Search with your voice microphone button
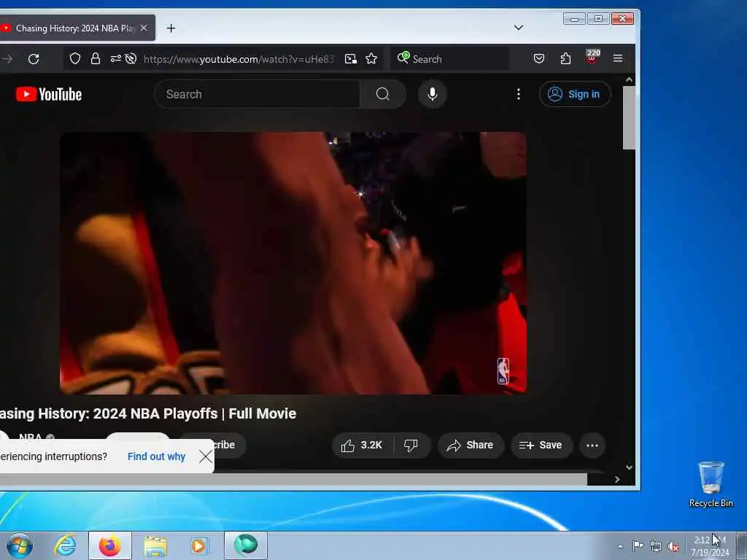This screenshot has height=560, width=747. [432, 94]
